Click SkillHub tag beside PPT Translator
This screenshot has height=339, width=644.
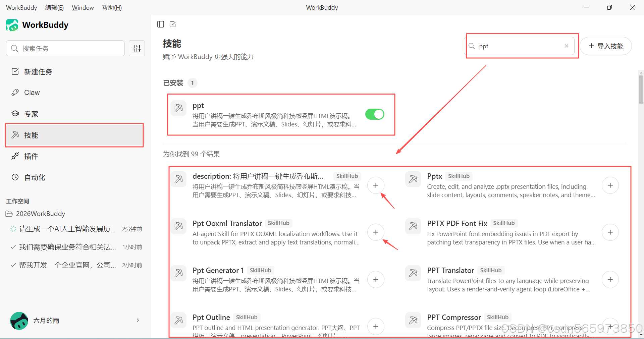click(491, 270)
